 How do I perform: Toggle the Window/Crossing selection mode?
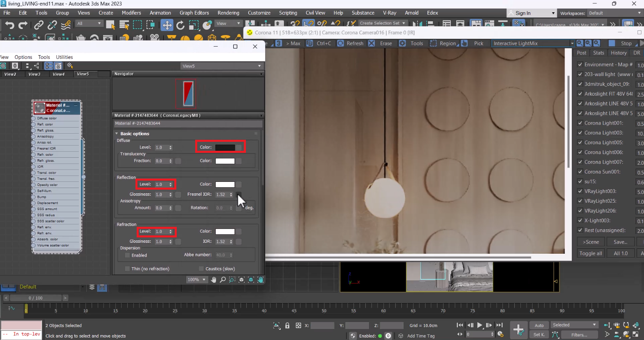click(151, 25)
